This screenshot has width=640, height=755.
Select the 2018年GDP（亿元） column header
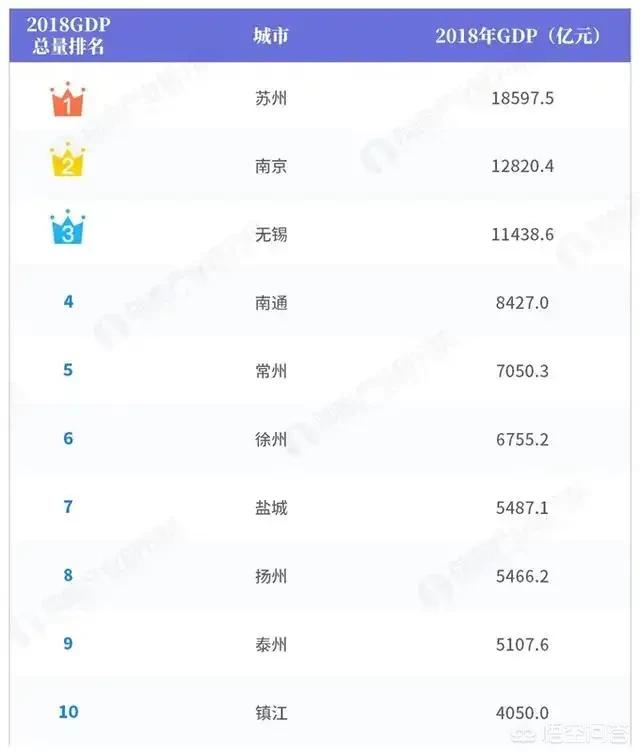pos(518,36)
